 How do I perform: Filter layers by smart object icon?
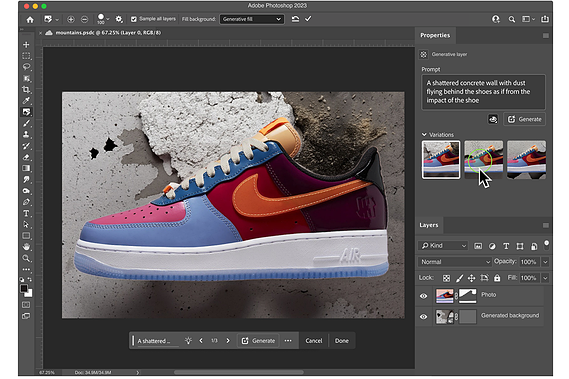click(x=534, y=246)
